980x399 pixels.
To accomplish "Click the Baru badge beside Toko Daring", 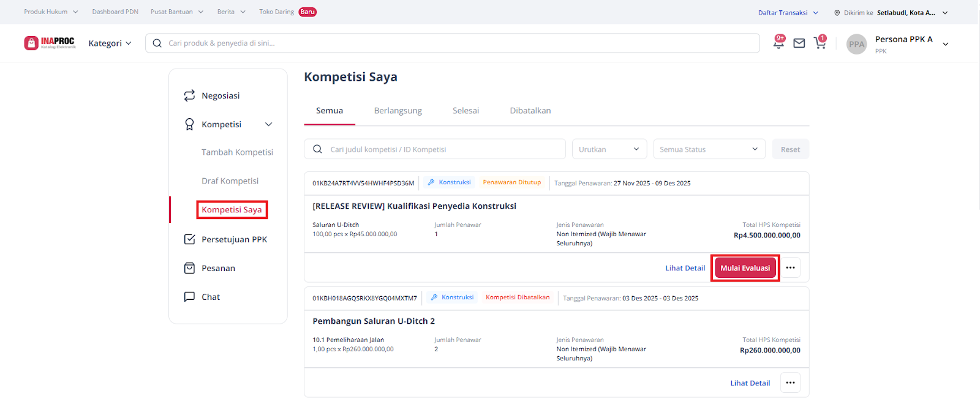I will [307, 12].
